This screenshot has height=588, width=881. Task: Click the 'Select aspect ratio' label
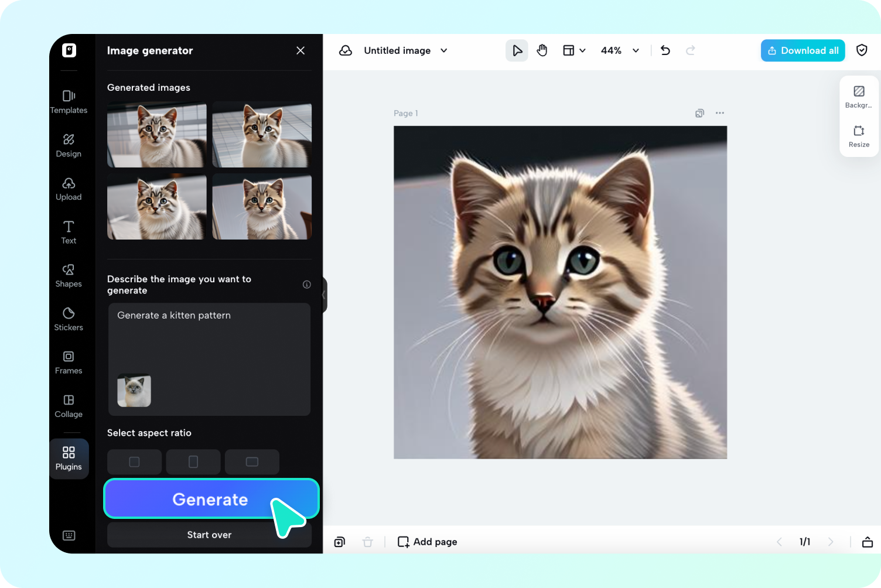click(x=149, y=433)
